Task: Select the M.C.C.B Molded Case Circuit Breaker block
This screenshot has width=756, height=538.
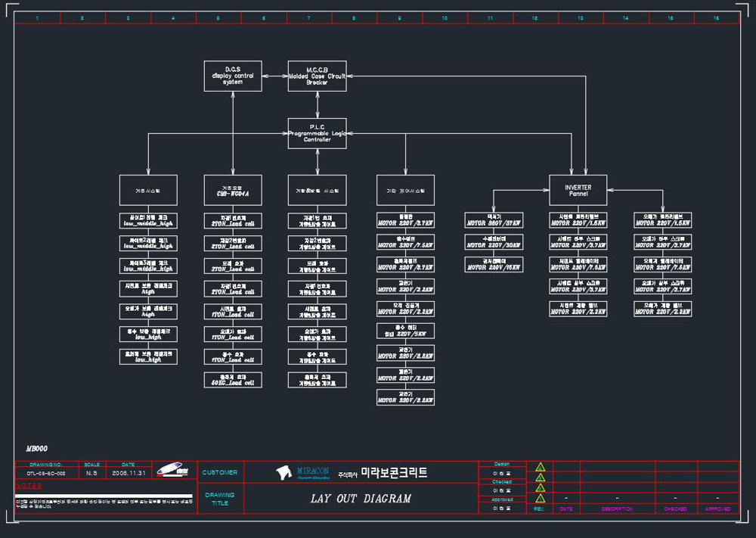Action: (318, 76)
